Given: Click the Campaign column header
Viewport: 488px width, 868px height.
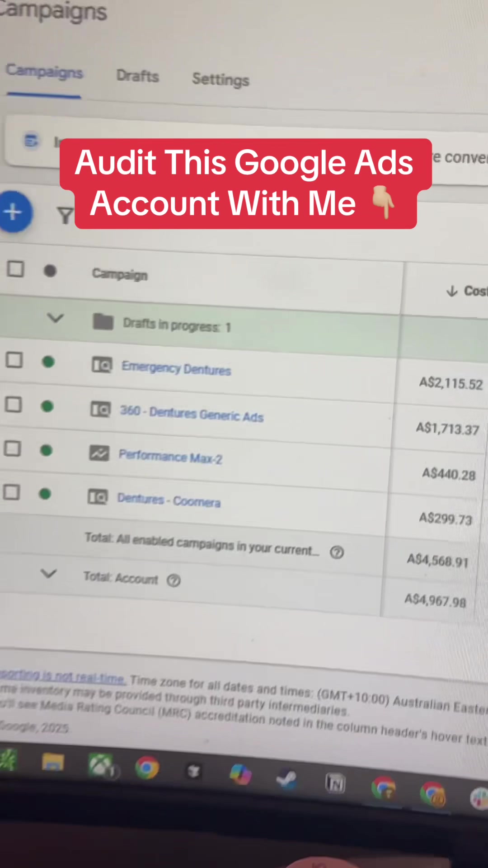Looking at the screenshot, I should 120,274.
